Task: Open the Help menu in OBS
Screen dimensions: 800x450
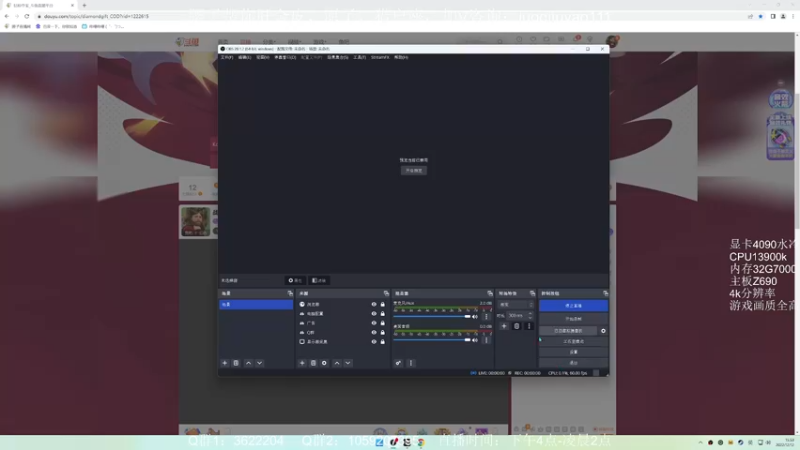Action: [401, 57]
